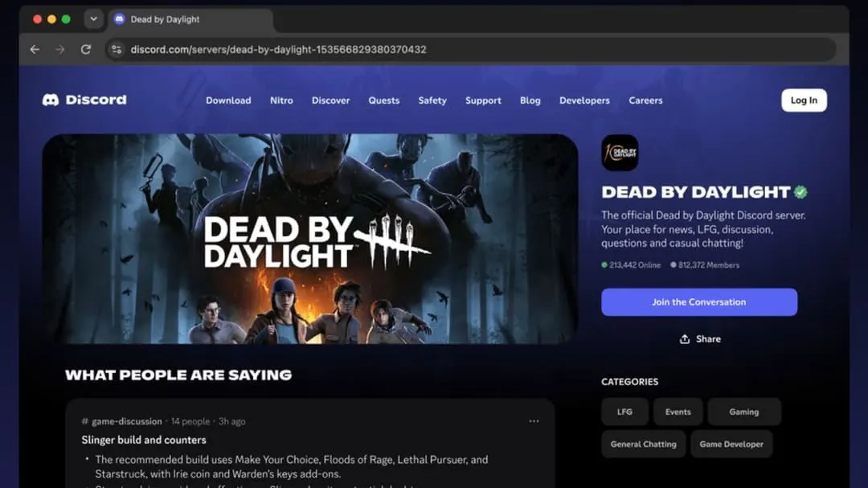Click Join the Conversation button
868x488 pixels.
coord(699,301)
